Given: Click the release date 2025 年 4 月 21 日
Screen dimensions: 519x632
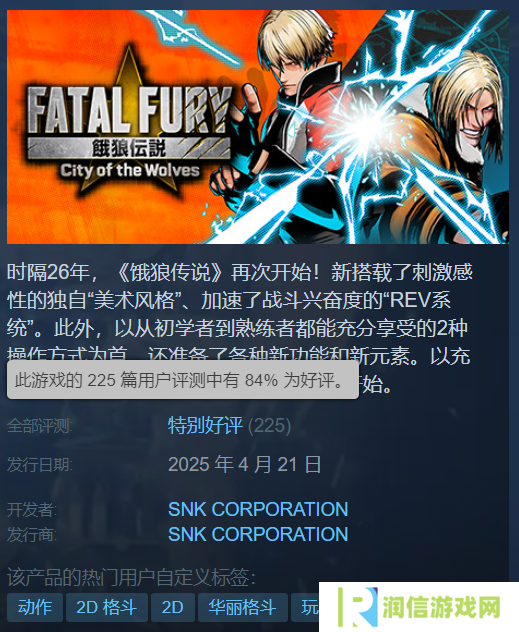Looking at the screenshot, I should click(x=245, y=464).
